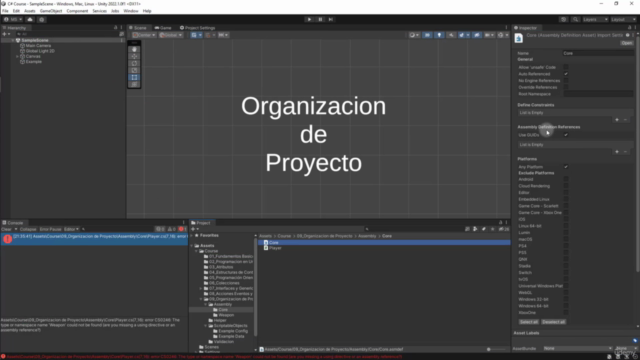640x360 pixels.
Task: Toggle Error Pause in Console
Action: pos(50,229)
